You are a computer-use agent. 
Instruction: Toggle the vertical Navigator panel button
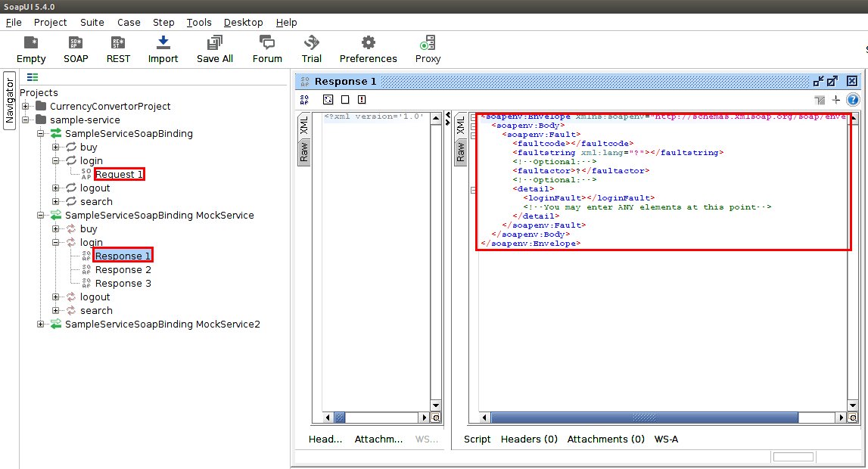9,101
